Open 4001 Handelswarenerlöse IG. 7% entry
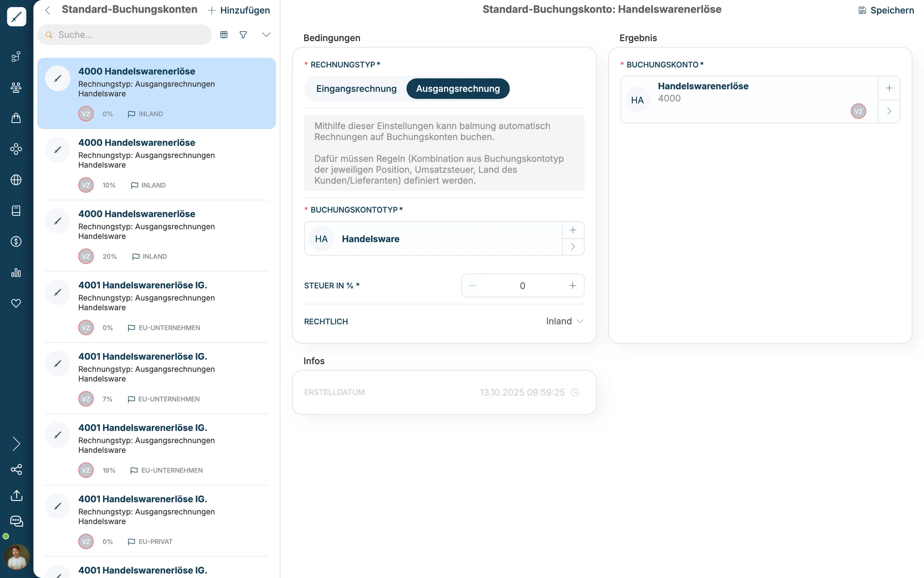Screen dimensions: 924x578 tap(156, 378)
